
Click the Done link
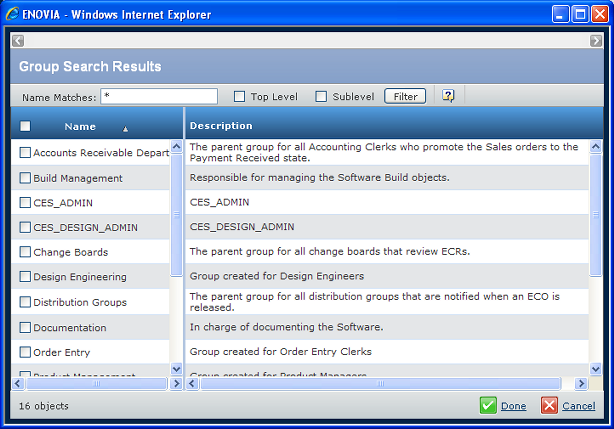coord(513,406)
